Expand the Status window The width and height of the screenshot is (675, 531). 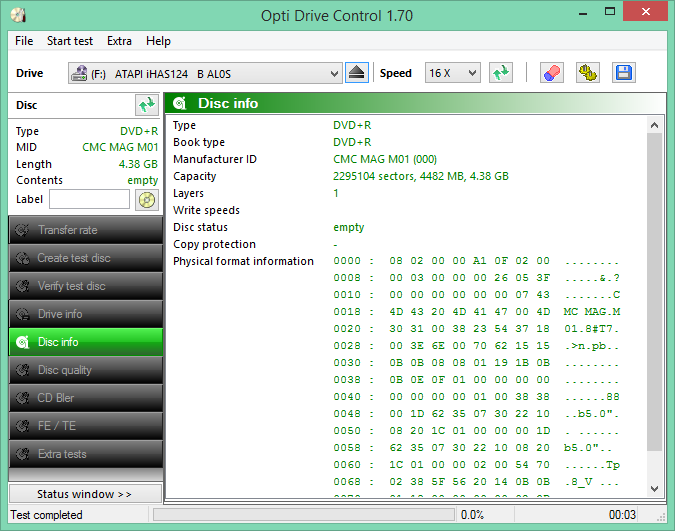click(x=85, y=494)
